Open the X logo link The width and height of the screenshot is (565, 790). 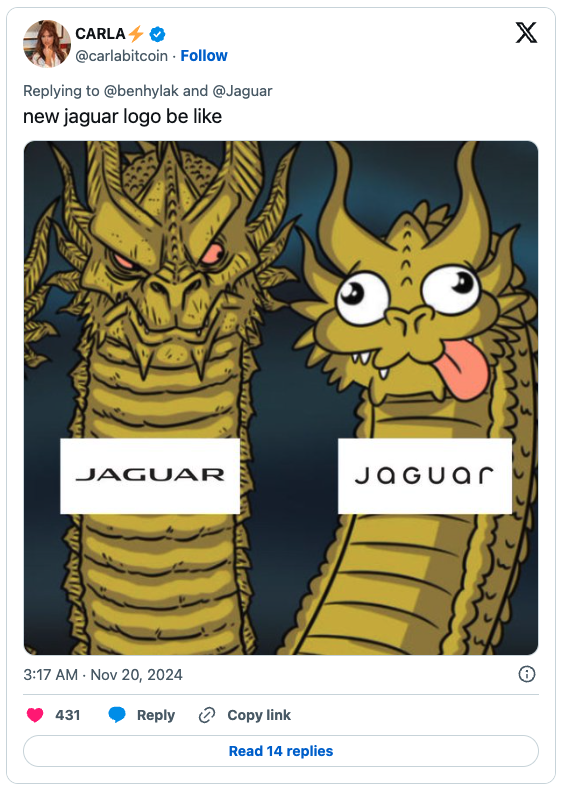point(526,33)
